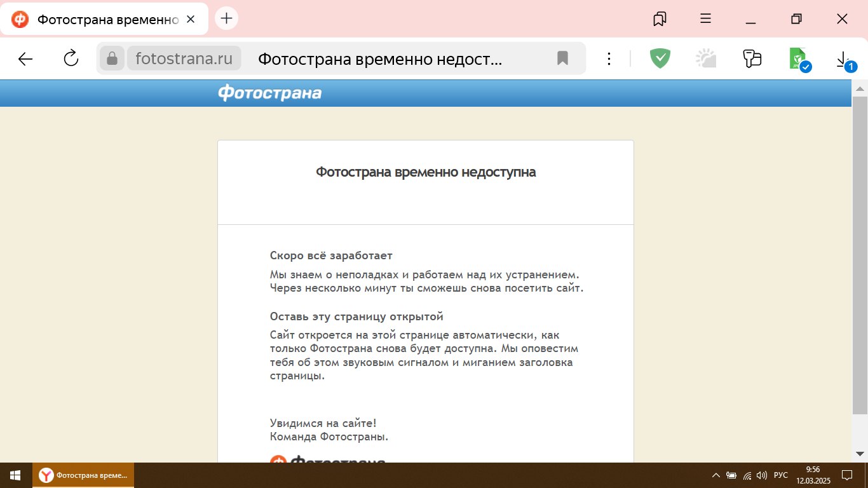The image size is (868, 488).
Task: Reload the Fotostrana page
Action: (71, 59)
